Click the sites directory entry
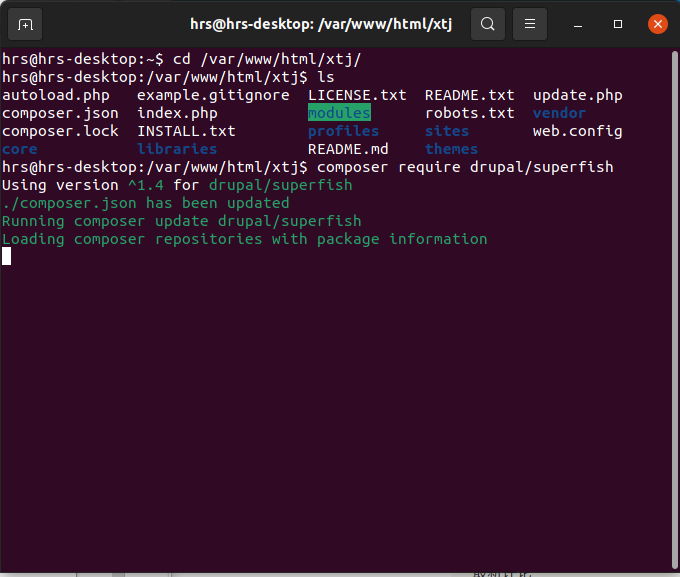 [447, 131]
